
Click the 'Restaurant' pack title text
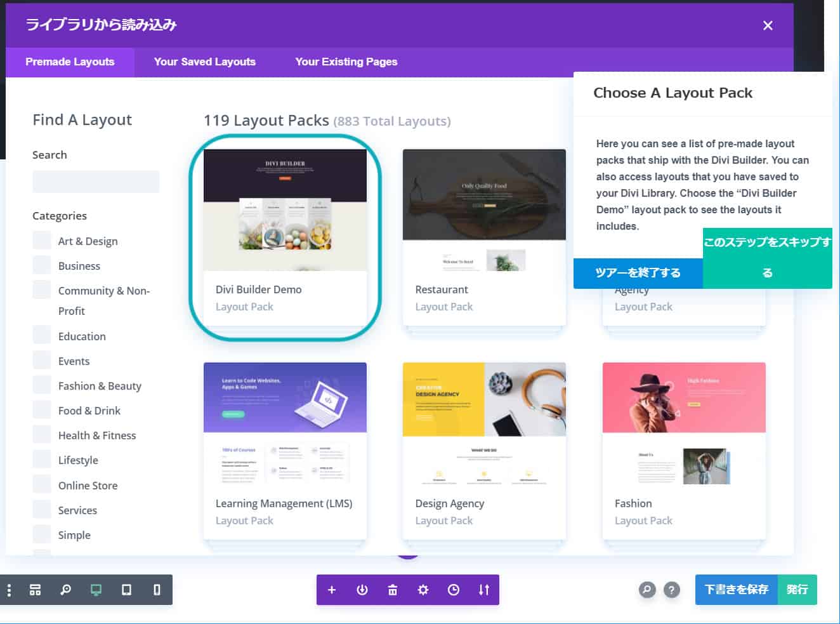(442, 289)
